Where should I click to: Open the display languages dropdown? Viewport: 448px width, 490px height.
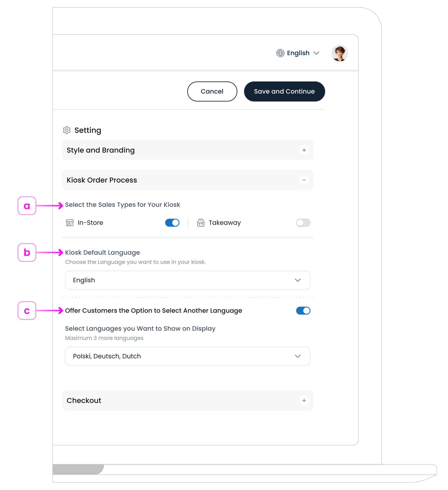[187, 356]
